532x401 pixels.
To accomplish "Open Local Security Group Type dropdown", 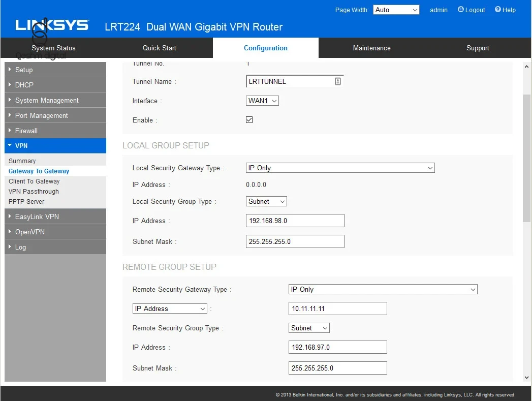I will point(266,202).
